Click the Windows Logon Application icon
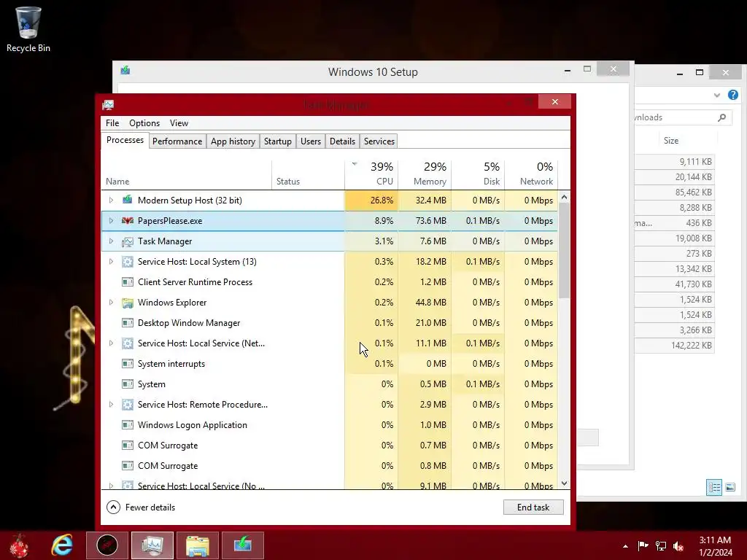Screen dimensions: 747x560 [127, 425]
